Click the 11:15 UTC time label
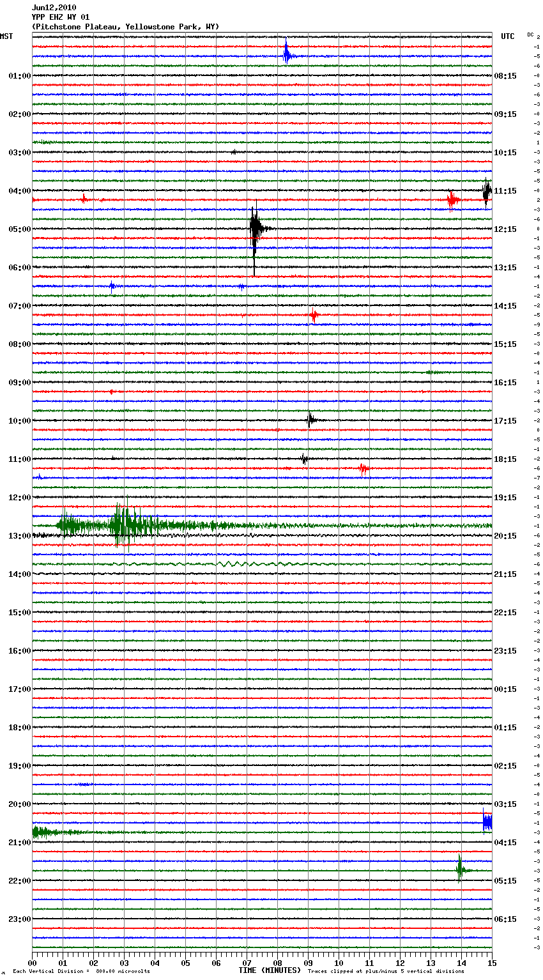The width and height of the screenshot is (543, 980). coord(505,191)
